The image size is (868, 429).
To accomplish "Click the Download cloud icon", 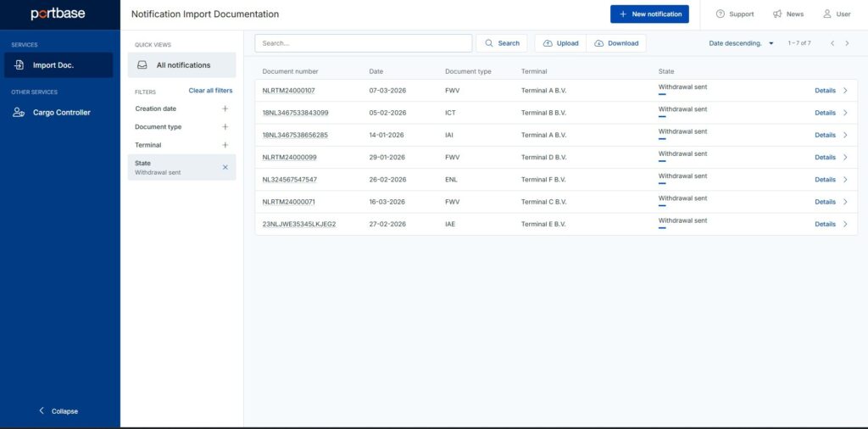I will coord(599,43).
